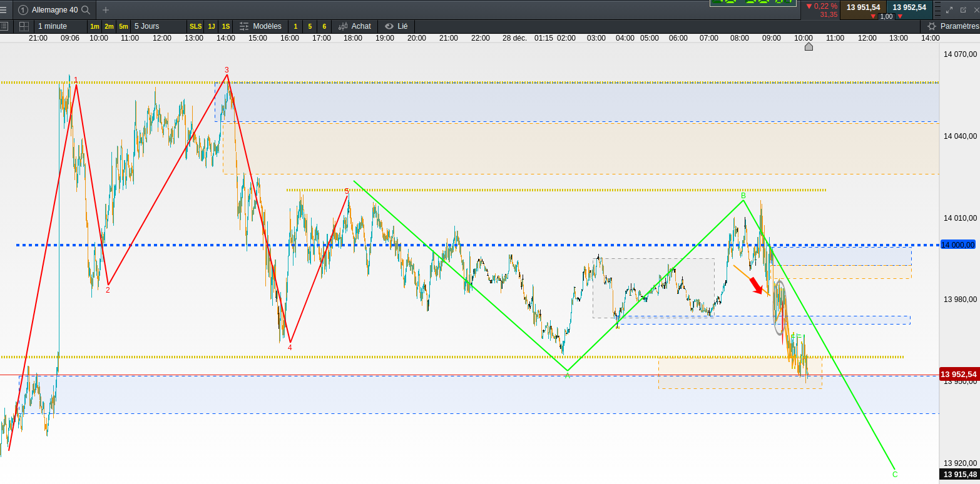Click the sell price 13 951,54

click(863, 8)
